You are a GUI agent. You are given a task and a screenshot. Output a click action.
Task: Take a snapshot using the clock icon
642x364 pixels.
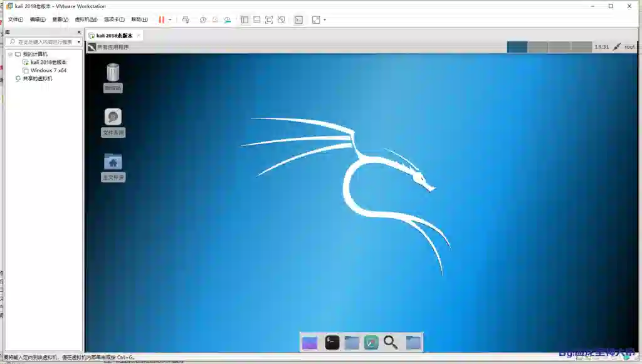[x=203, y=19]
